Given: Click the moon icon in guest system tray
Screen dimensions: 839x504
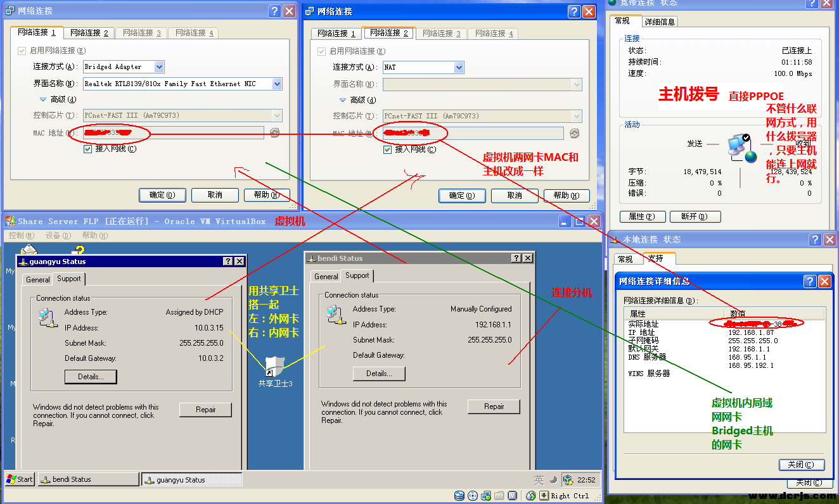Looking at the screenshot, I should [x=553, y=480].
